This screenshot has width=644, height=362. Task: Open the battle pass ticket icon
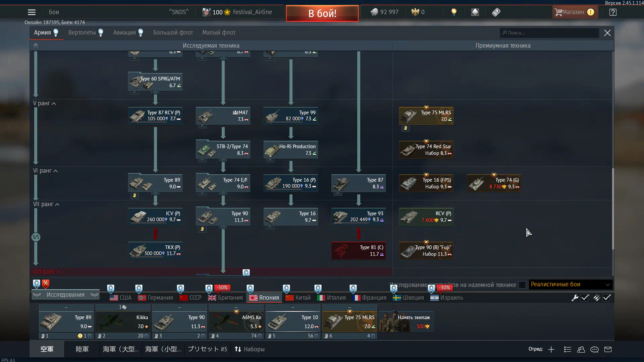click(x=496, y=12)
